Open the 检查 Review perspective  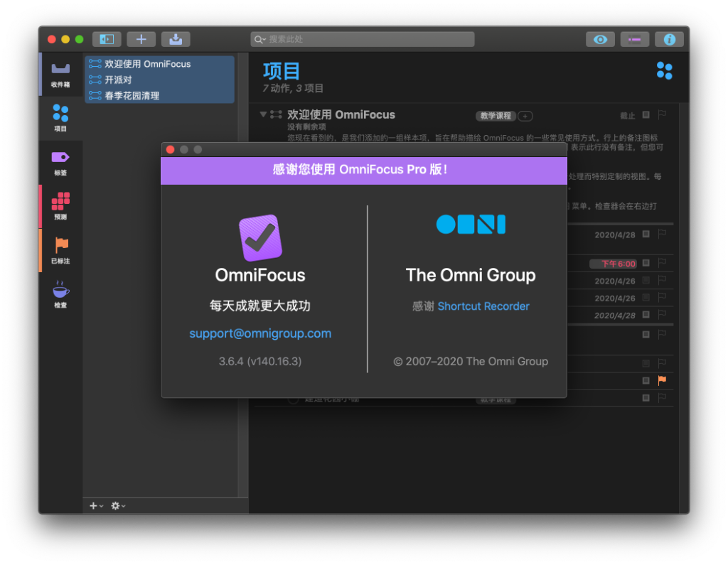pos(61,295)
